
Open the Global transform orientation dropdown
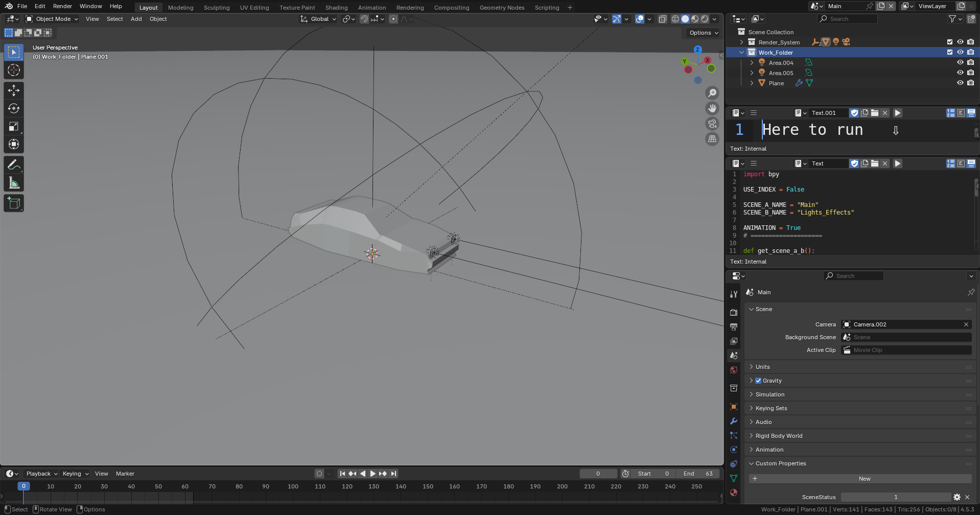click(318, 19)
